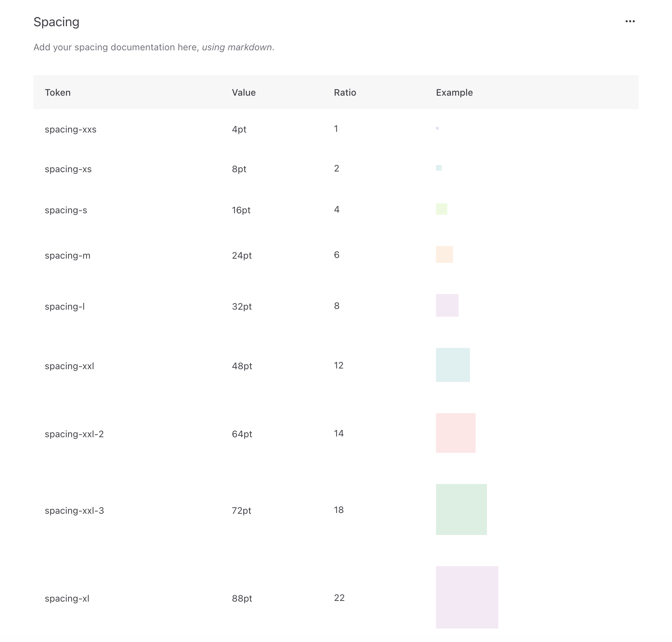Select the blue spacing-xxl example square
The image size is (672, 642).
pos(453,365)
